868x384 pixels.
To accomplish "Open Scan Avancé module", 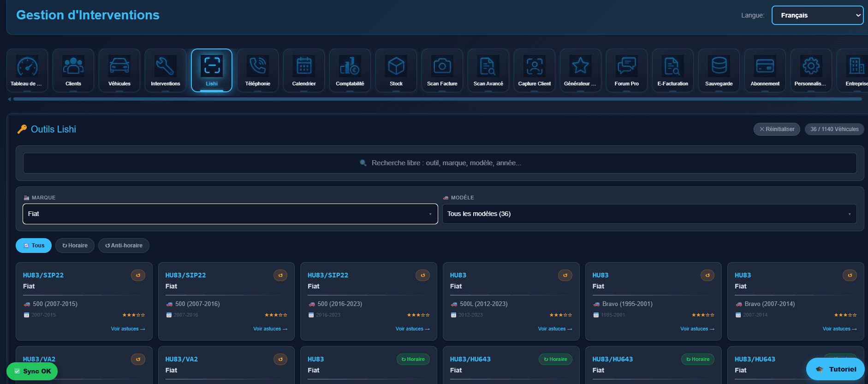I will click(488, 70).
